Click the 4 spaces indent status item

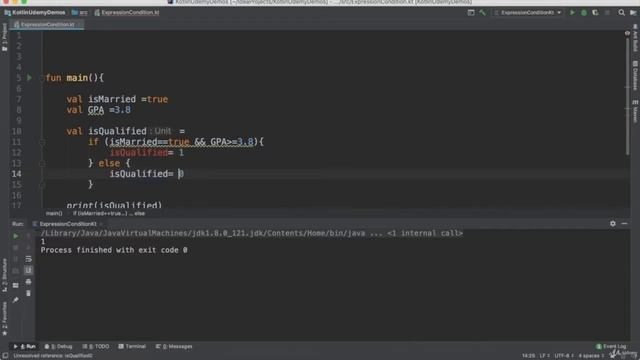coord(591,356)
